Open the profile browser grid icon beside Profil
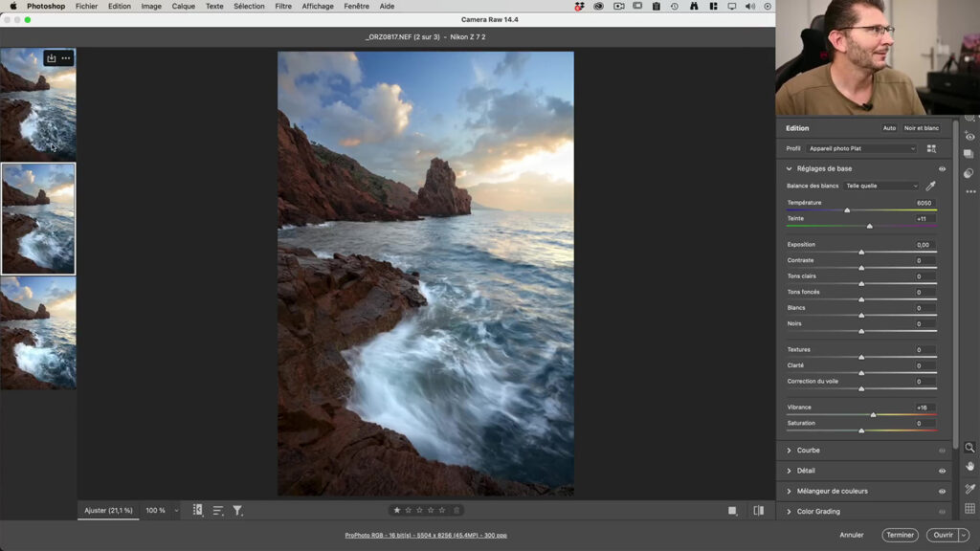The width and height of the screenshot is (980, 551). click(x=930, y=148)
